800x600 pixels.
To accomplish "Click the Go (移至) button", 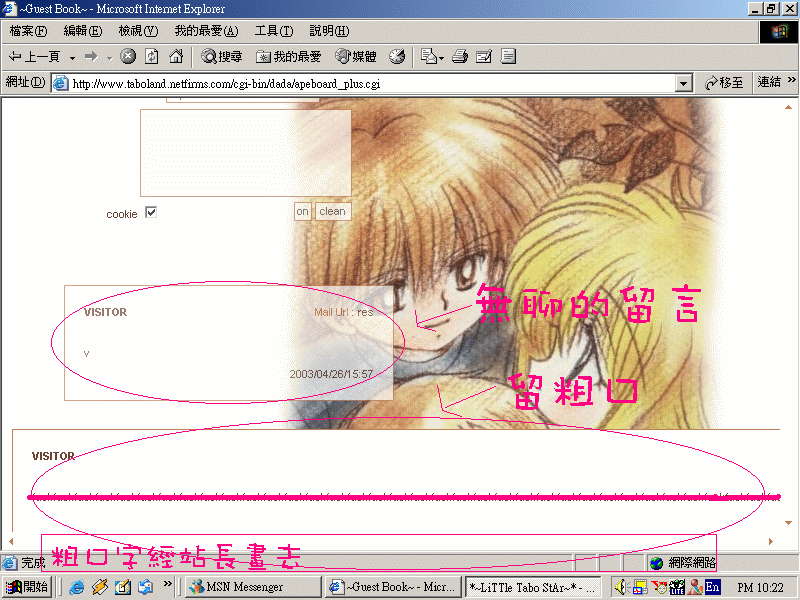I will click(x=723, y=83).
